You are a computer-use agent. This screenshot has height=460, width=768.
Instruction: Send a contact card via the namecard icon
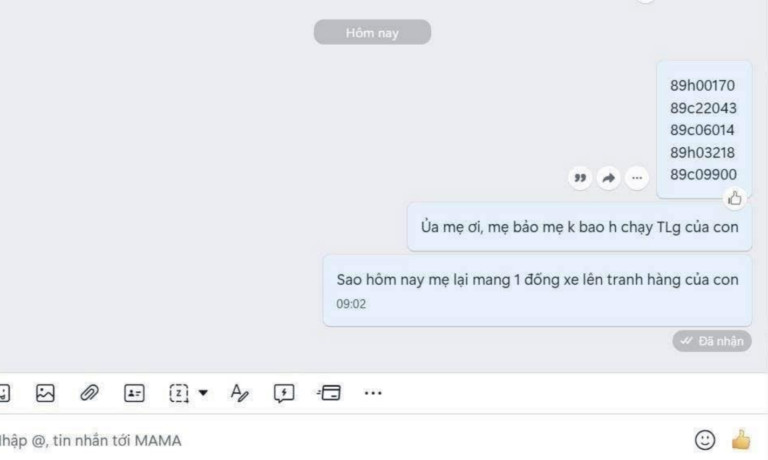(134, 393)
